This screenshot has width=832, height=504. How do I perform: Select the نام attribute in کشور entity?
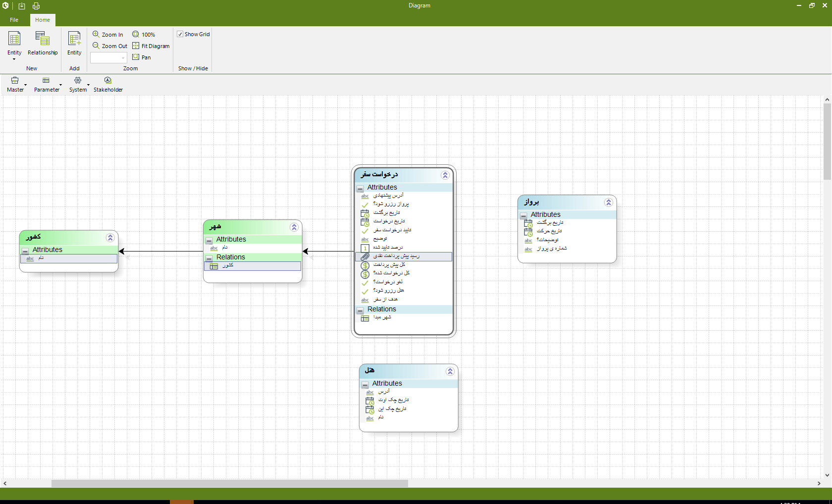point(69,258)
